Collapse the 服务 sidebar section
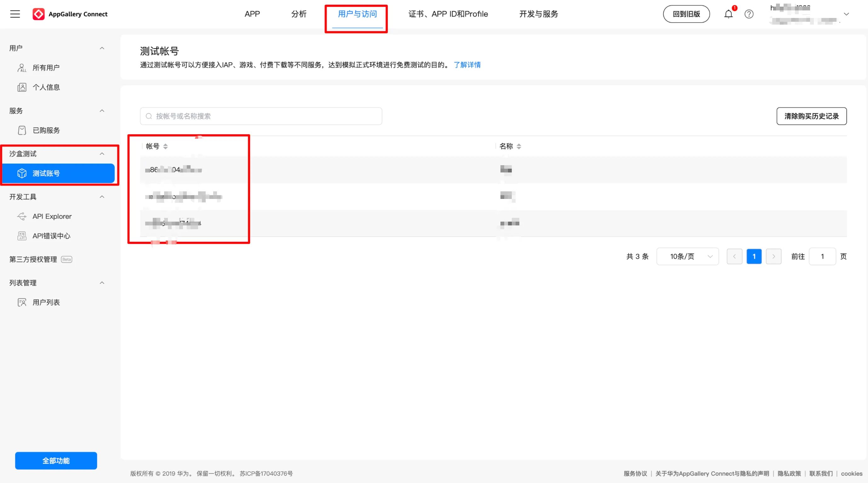Viewport: 868px width, 483px height. coord(102,111)
